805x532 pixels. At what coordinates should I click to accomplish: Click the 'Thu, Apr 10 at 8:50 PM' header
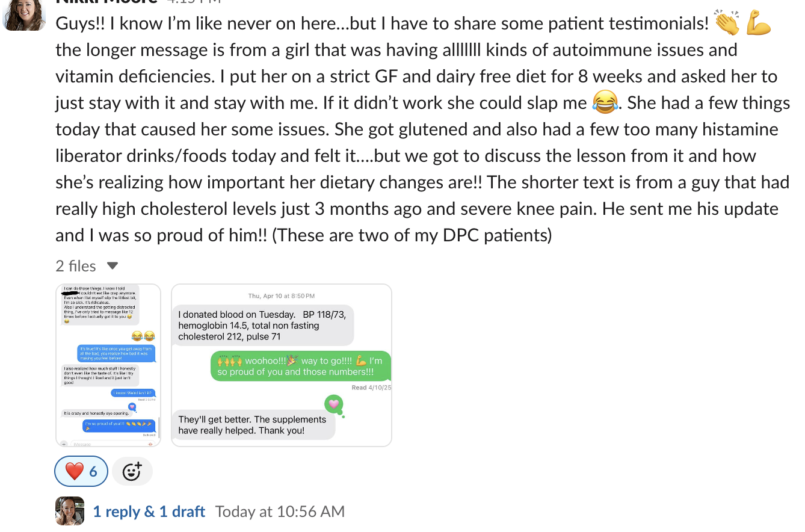(282, 296)
